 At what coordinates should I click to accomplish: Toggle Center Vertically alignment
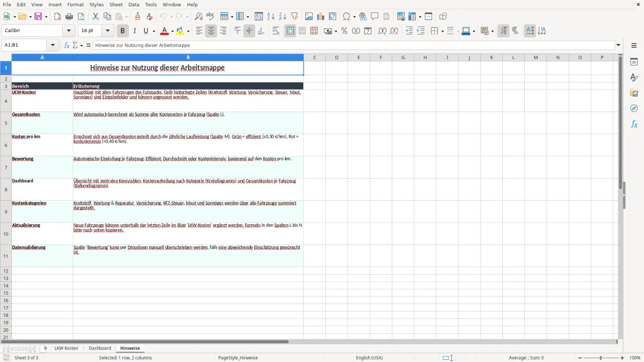pos(249,31)
